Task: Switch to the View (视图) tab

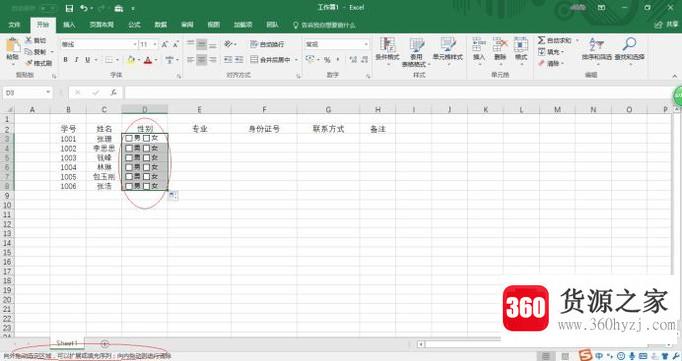Action: [213, 25]
